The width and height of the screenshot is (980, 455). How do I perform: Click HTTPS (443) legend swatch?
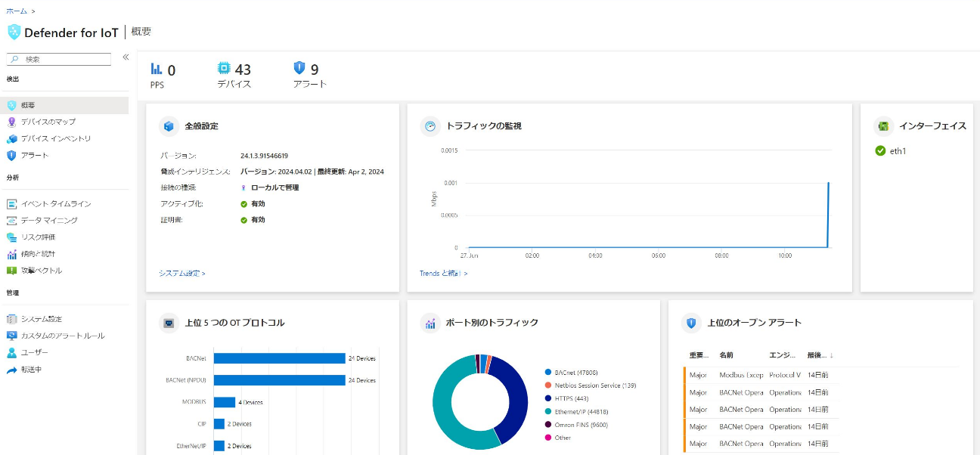coord(547,398)
